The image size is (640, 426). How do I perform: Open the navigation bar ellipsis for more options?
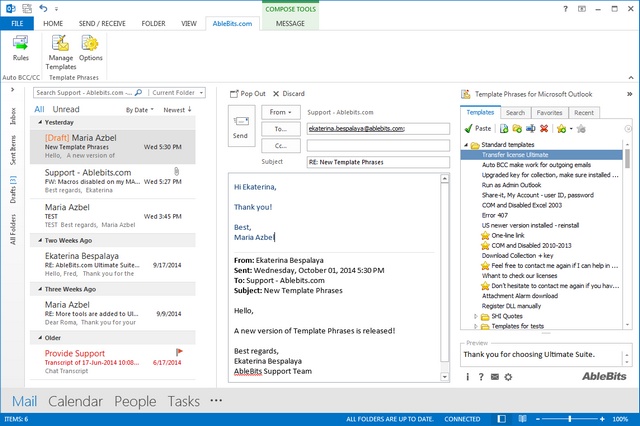(216, 401)
